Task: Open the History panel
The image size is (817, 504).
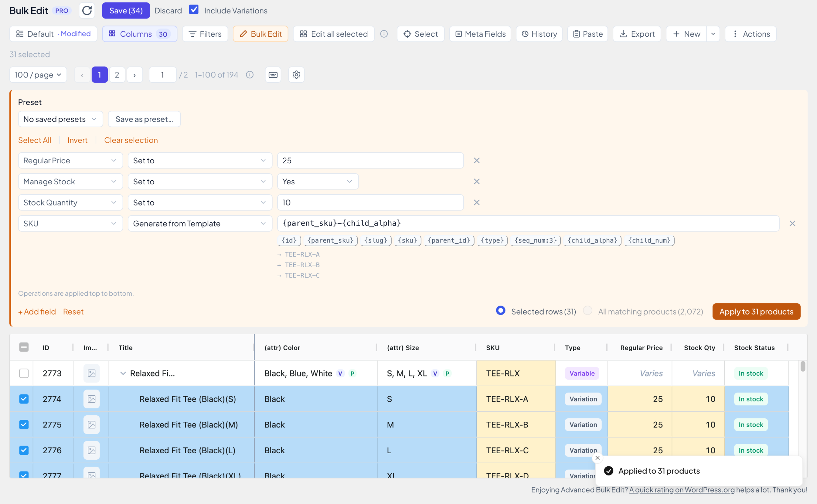Action: click(x=539, y=34)
